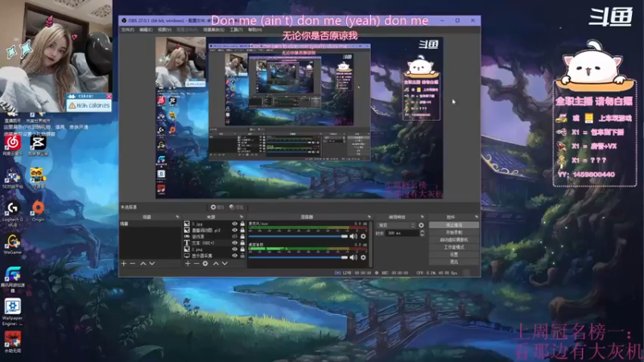Screen dimensions: 644x362
Task: Move scene up in Scenes panel
Action: (143, 264)
